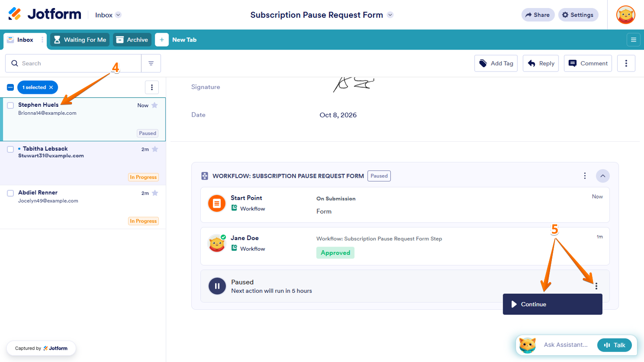
Task: Click the Jane Doe avatar in workflow
Action: [x=217, y=244]
